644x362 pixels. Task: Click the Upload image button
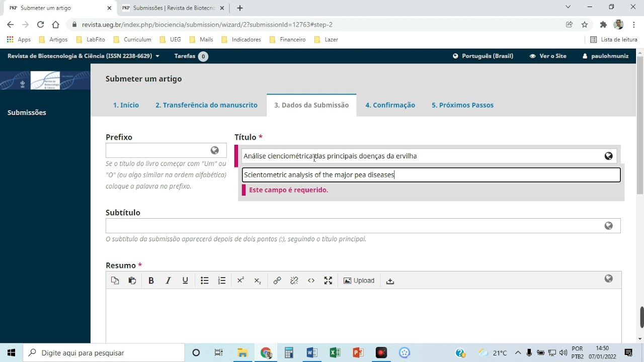(359, 281)
